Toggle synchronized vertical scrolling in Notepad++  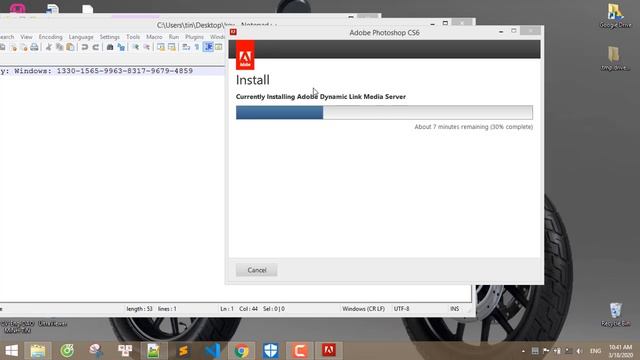[x=161, y=47]
